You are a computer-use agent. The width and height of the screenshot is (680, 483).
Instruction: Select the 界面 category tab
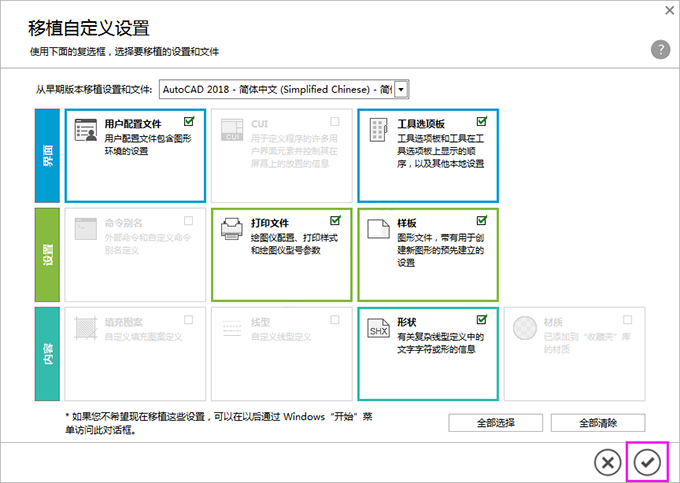(x=47, y=155)
